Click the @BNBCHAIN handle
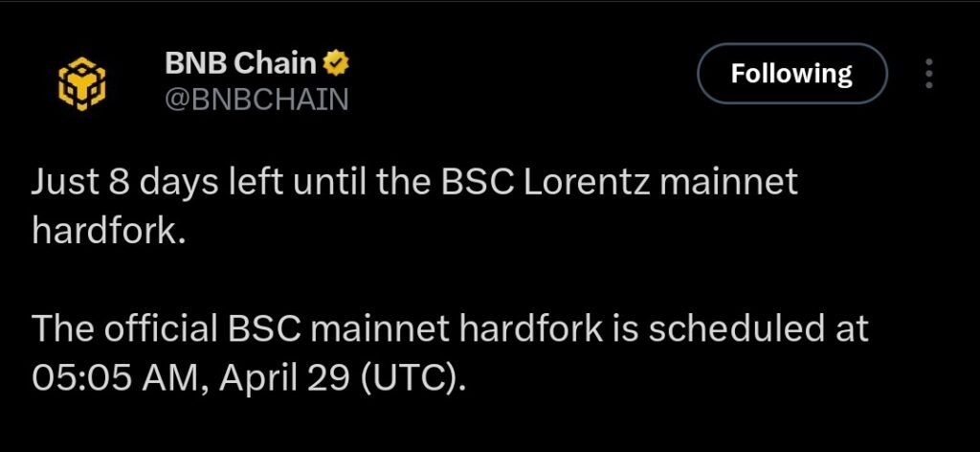980x452 pixels. tap(256, 99)
